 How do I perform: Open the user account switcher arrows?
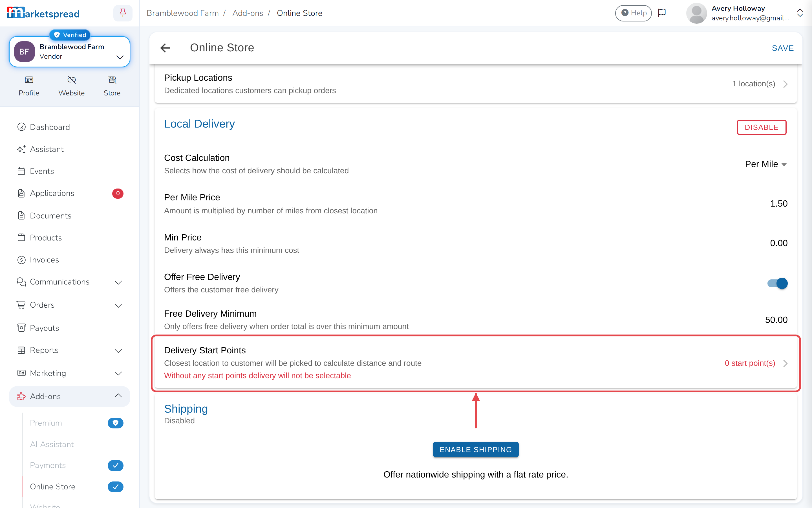point(800,13)
